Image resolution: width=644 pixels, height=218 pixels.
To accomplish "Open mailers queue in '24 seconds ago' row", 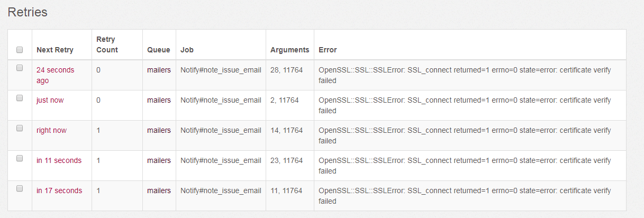I will [159, 70].
